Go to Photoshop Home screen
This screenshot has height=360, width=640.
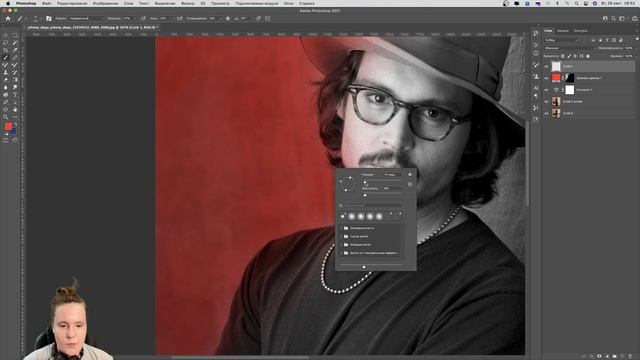[8, 18]
